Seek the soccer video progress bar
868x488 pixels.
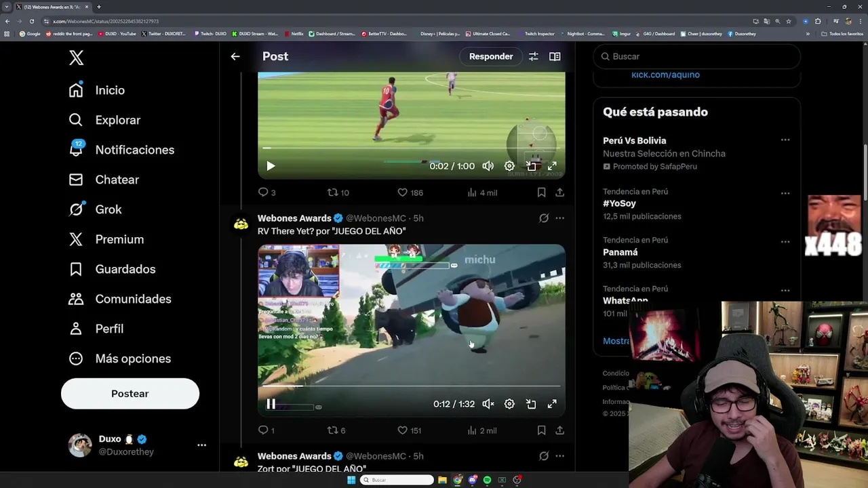click(411, 148)
